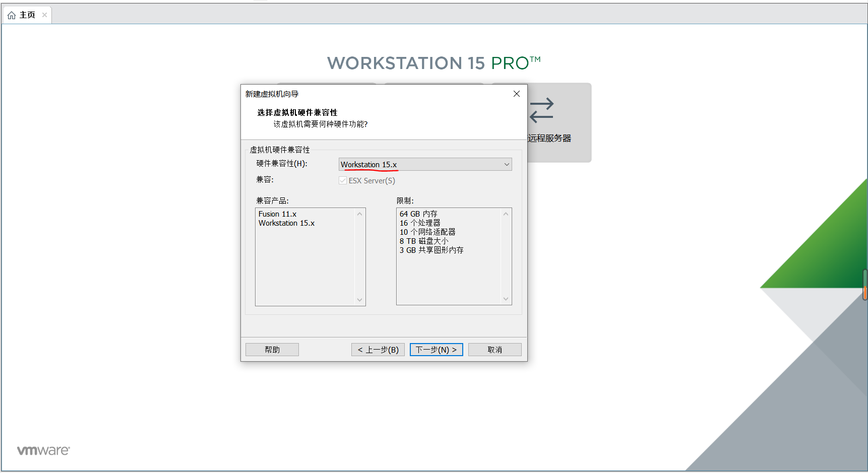Click the 64 GB 内存 limit entry
The image size is (868, 473).
418,214
